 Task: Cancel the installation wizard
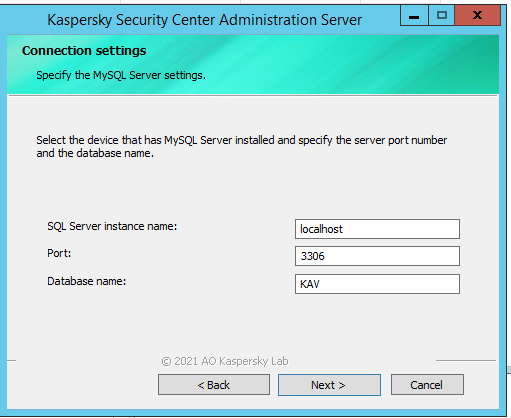coord(427,385)
